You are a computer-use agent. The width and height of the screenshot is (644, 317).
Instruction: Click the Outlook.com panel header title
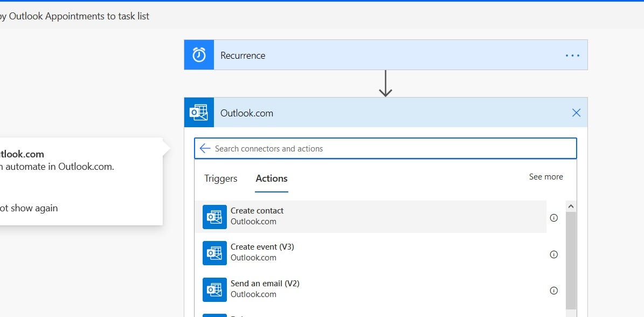(247, 113)
